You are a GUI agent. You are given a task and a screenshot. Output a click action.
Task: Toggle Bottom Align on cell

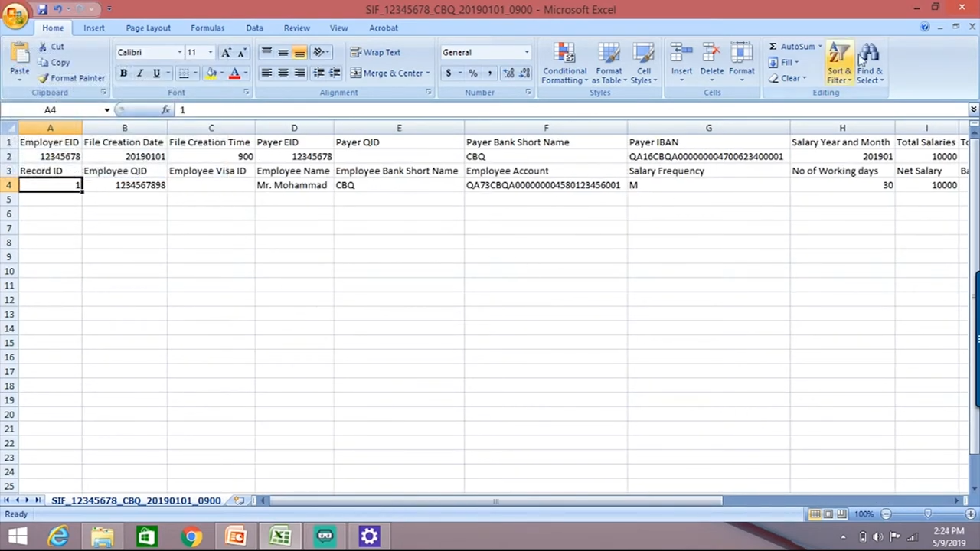click(299, 52)
